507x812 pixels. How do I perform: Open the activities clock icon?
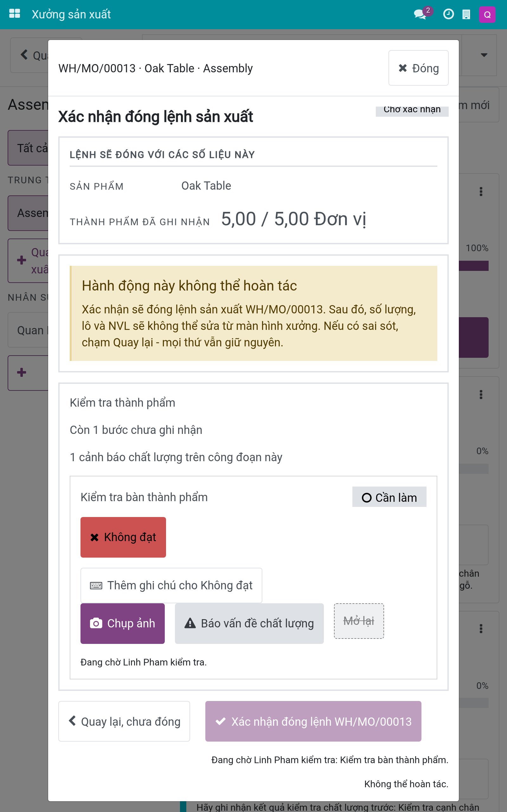pyautogui.click(x=448, y=14)
